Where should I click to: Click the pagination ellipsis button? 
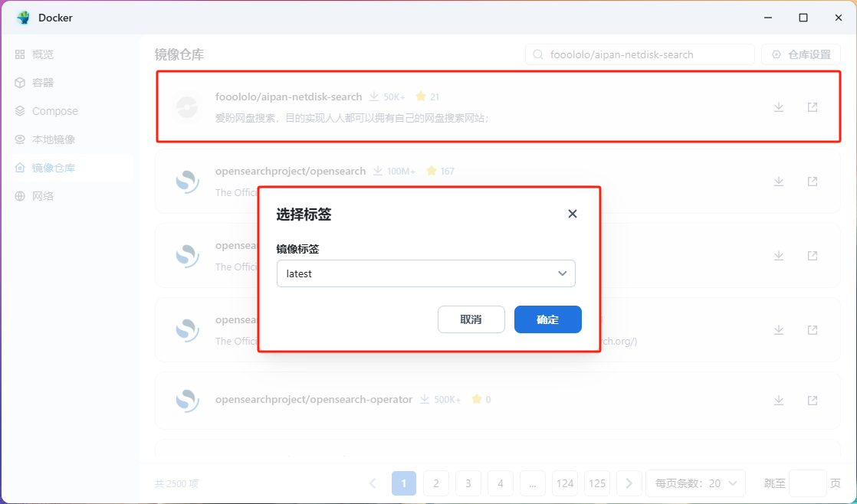click(x=532, y=483)
